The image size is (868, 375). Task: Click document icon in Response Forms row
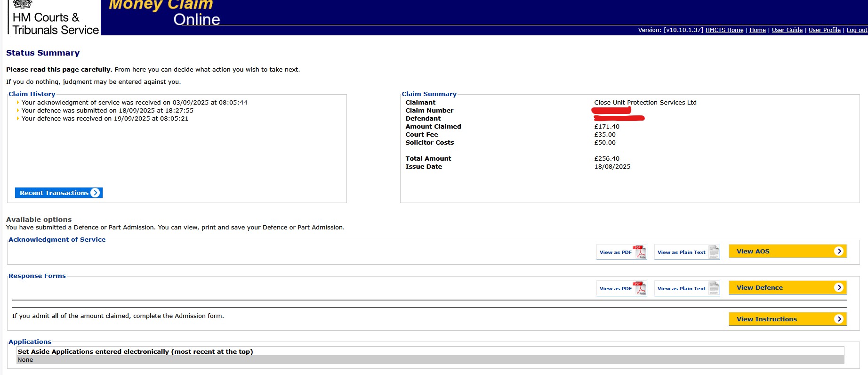click(x=714, y=288)
